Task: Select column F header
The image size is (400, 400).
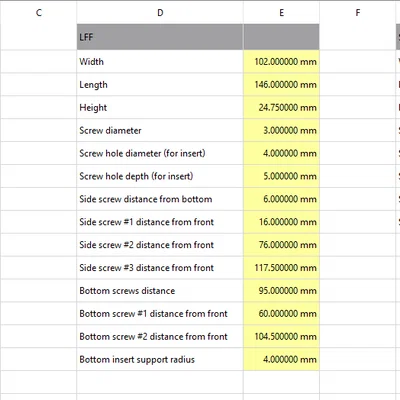Action: tap(358, 13)
